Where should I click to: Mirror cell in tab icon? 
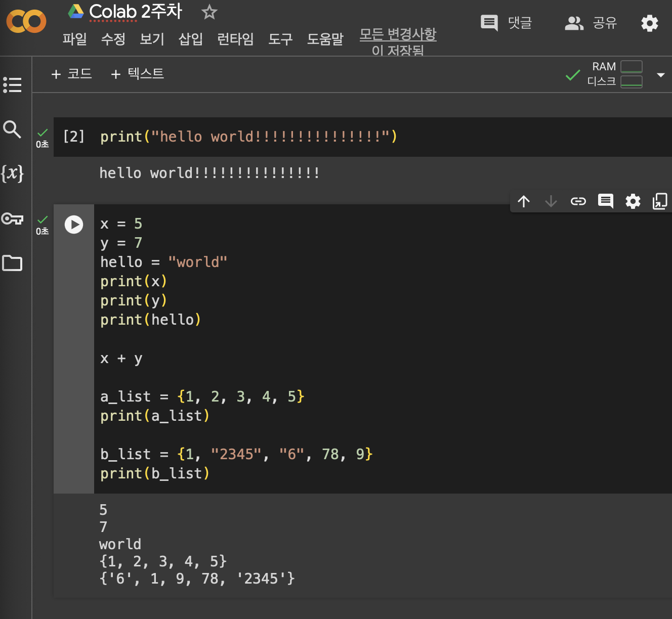(x=660, y=201)
